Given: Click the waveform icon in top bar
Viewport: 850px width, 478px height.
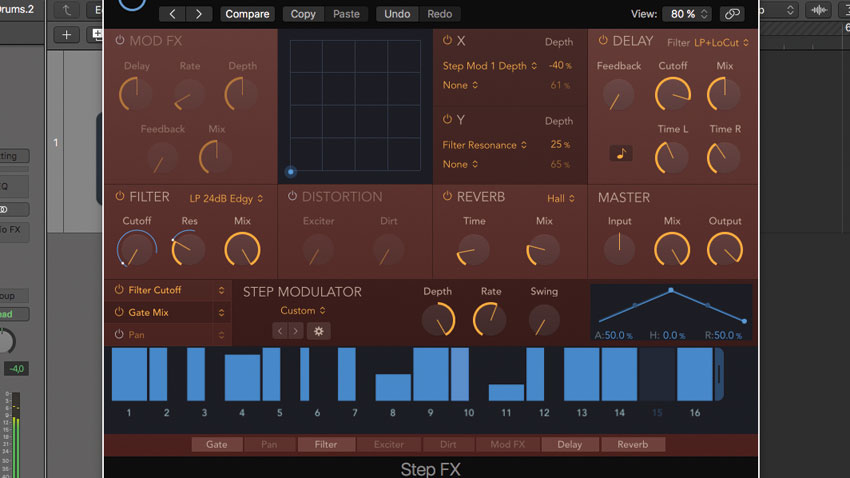Looking at the screenshot, I should (819, 10).
